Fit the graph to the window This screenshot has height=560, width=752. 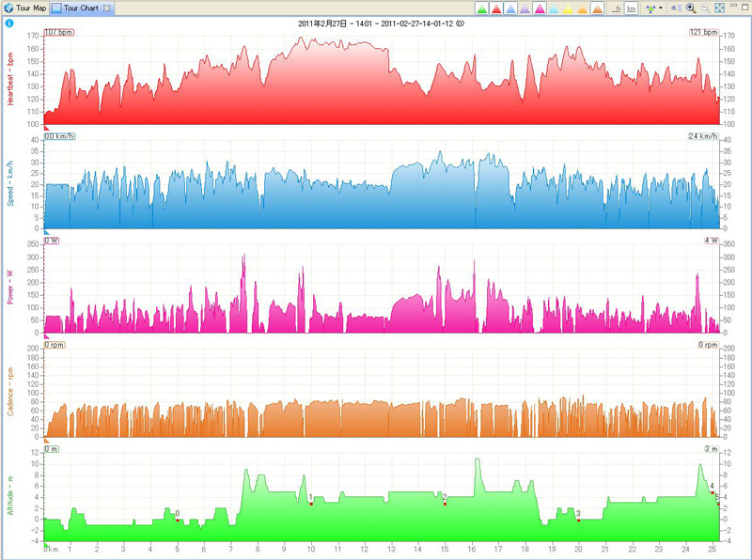coord(719,8)
